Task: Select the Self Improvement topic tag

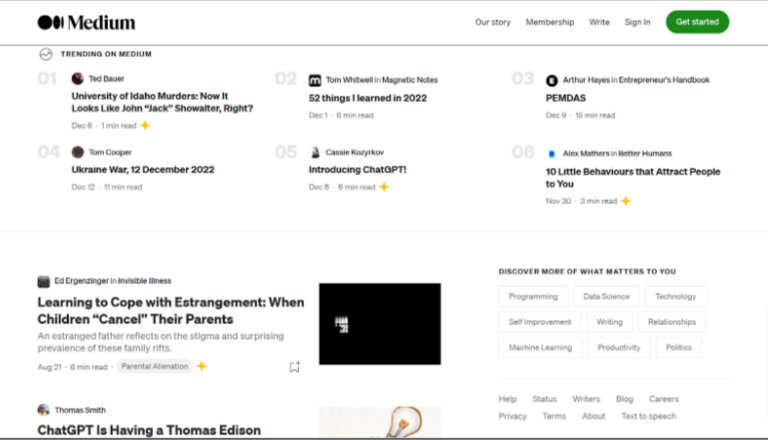Action: pos(540,322)
